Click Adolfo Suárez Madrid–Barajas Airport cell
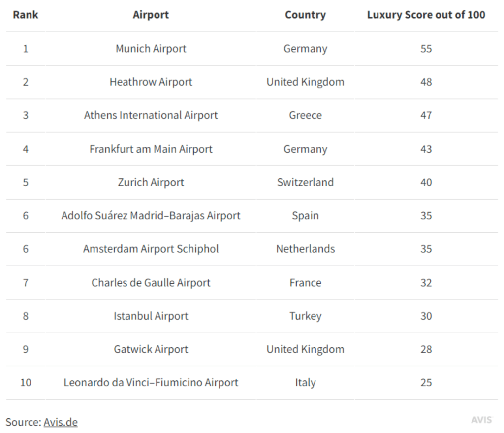 pos(151,216)
